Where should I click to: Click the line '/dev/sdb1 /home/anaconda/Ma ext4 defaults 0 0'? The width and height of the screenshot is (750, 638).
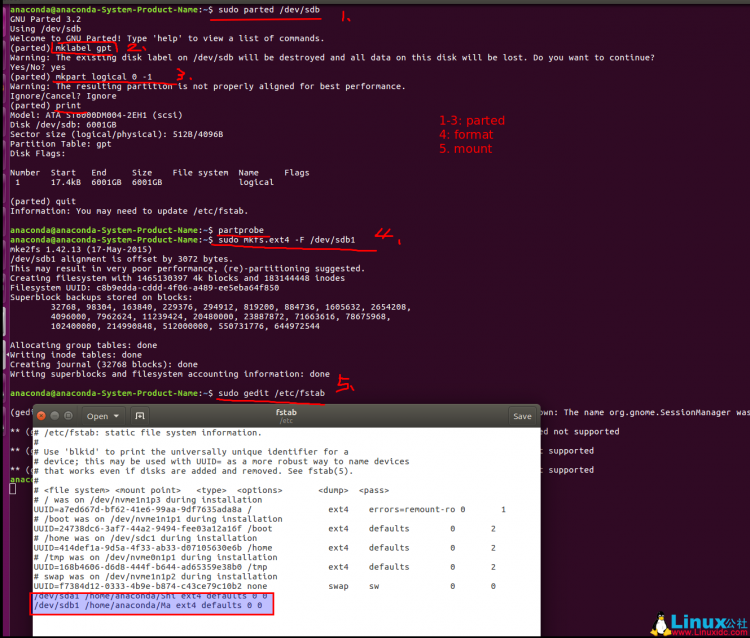coord(148,605)
